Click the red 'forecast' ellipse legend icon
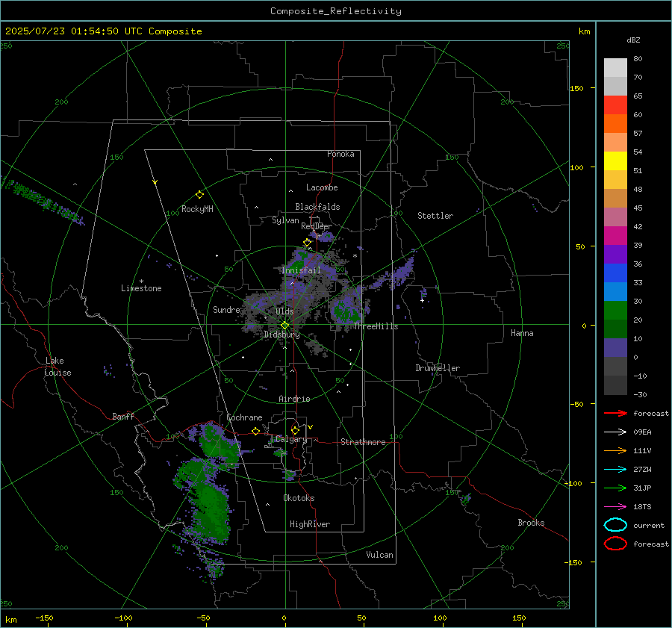The height and width of the screenshot is (628, 672). [615, 544]
